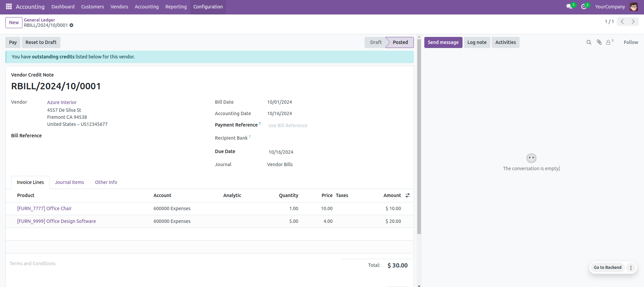The image size is (644, 287).
Task: Click the Reset to Draft button
Action: tap(41, 42)
